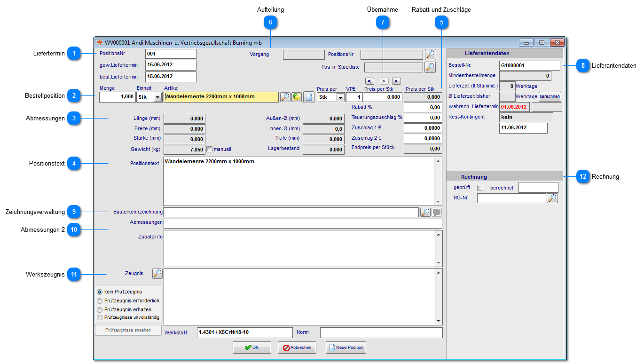
Task: Click the Lieferantendaten panel header
Action: click(x=504, y=53)
